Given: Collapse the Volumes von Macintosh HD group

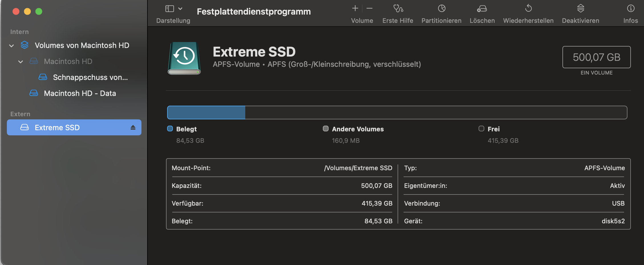Looking at the screenshot, I should (x=11, y=46).
